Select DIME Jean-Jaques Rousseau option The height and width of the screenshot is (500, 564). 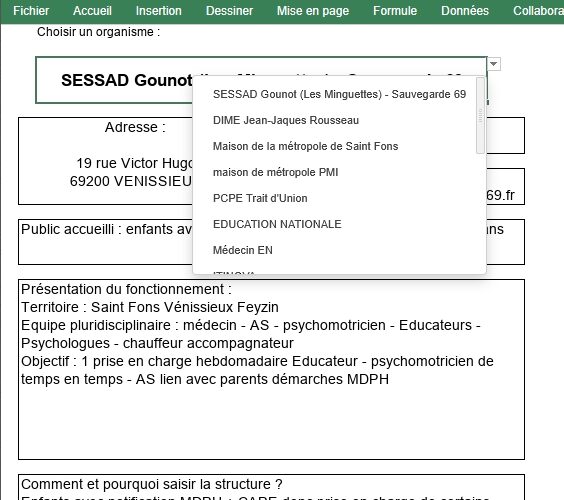coord(286,120)
